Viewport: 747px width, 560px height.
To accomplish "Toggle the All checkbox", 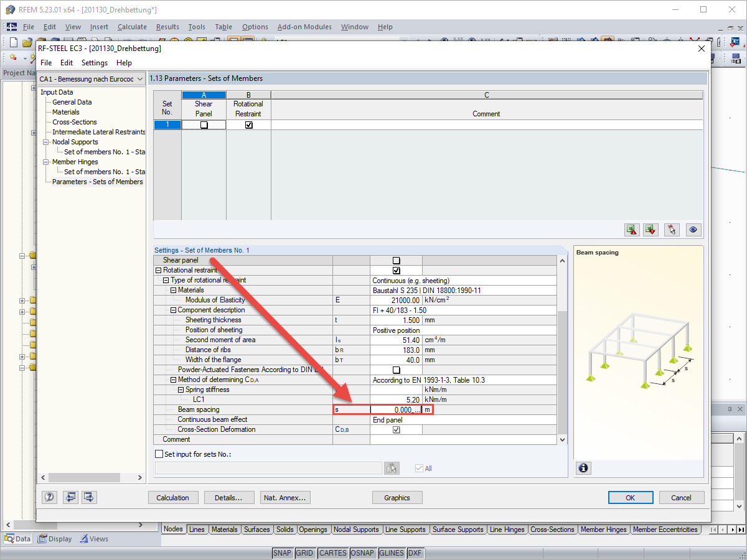I will [419, 468].
